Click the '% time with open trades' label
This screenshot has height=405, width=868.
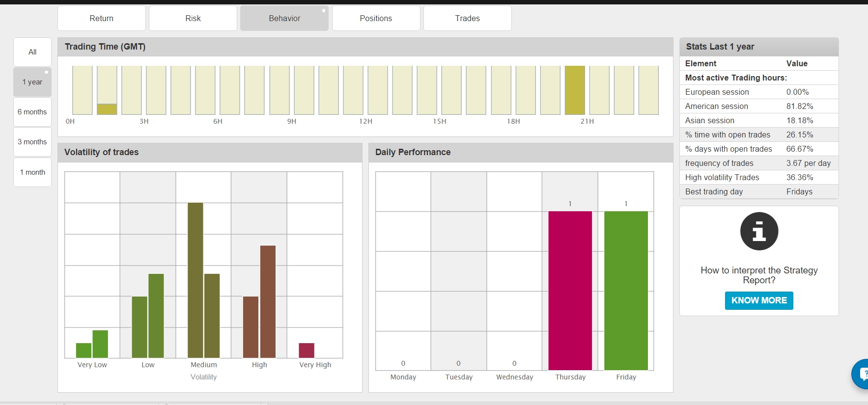[728, 135]
